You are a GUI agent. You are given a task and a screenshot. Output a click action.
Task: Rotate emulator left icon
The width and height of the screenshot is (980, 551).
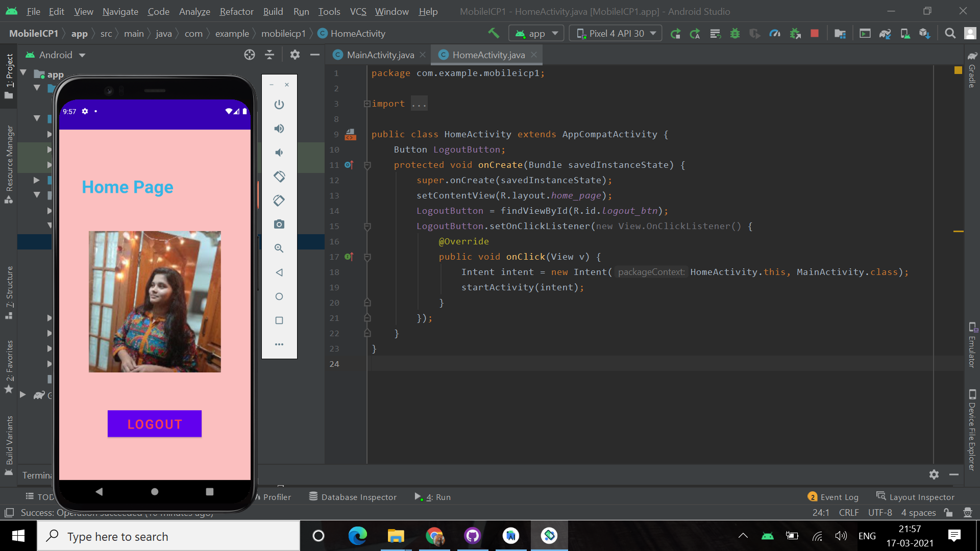coord(279,177)
